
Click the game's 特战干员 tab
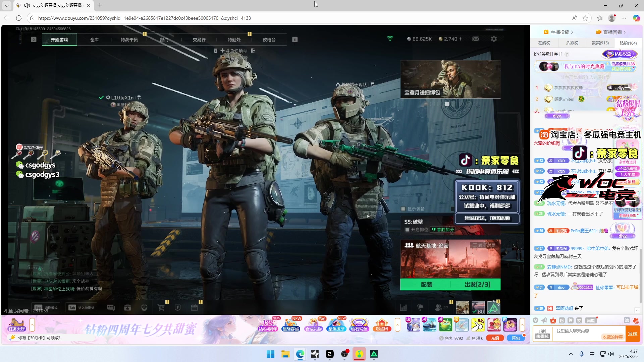pos(129,40)
